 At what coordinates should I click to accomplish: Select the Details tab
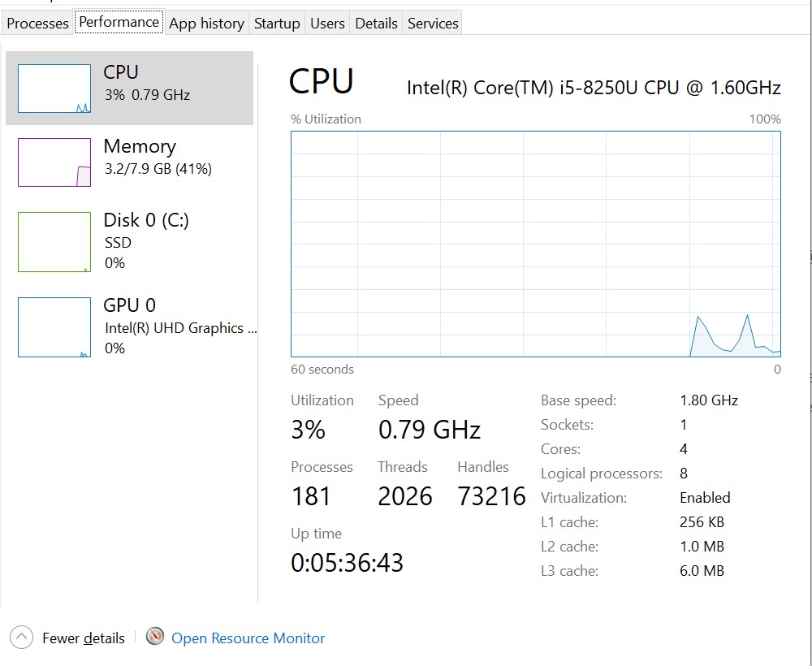click(x=376, y=24)
